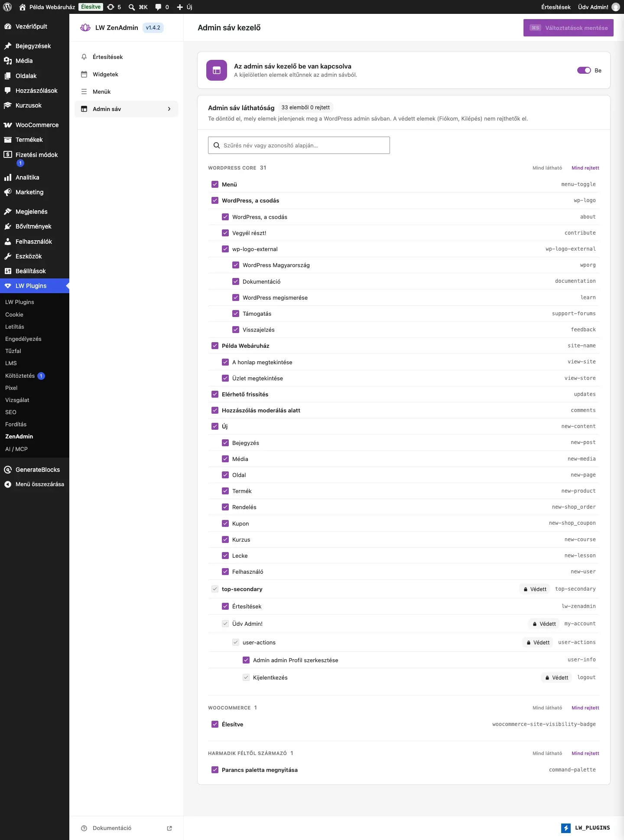The height and width of the screenshot is (840, 624).
Task: Click the Admin avatar in top bar
Action: point(616,7)
